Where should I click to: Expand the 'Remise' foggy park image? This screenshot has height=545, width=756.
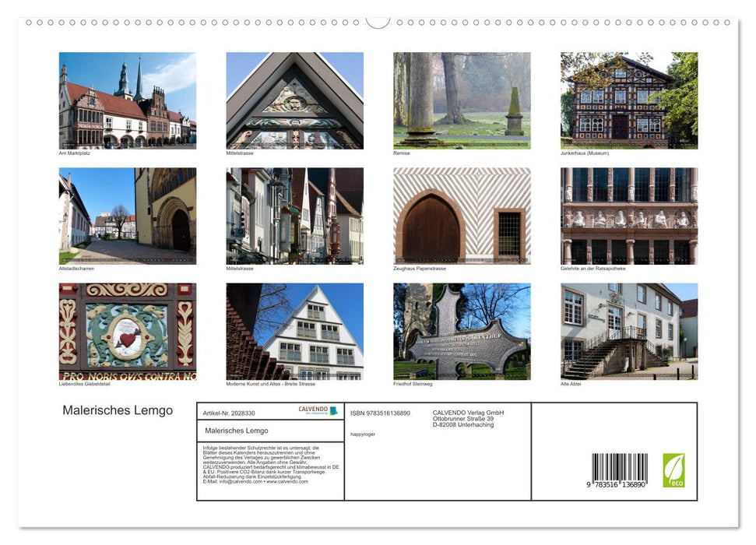(462, 99)
